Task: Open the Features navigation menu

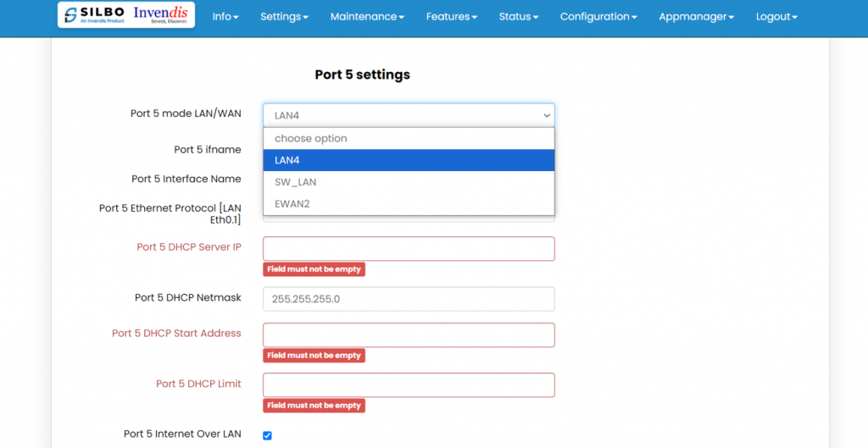Action: (x=451, y=17)
